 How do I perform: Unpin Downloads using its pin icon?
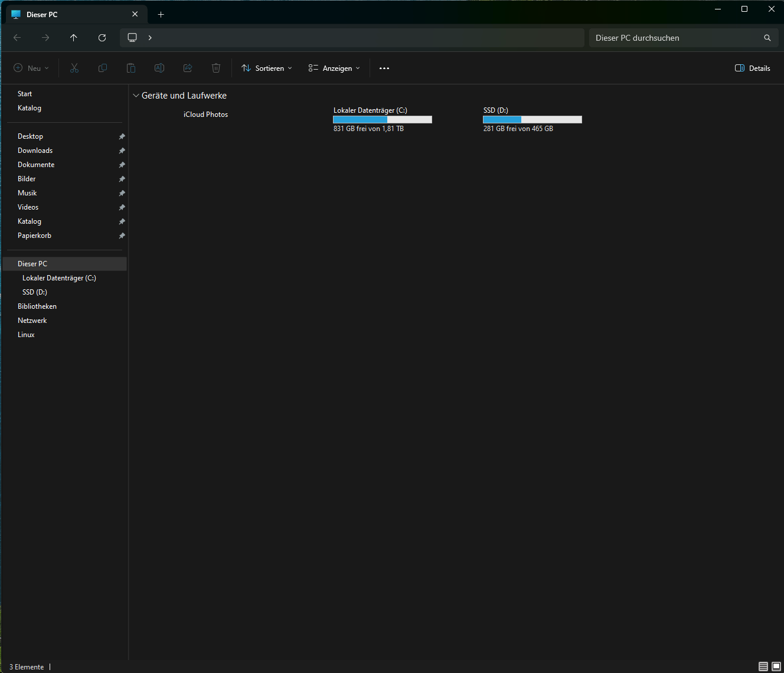click(122, 151)
